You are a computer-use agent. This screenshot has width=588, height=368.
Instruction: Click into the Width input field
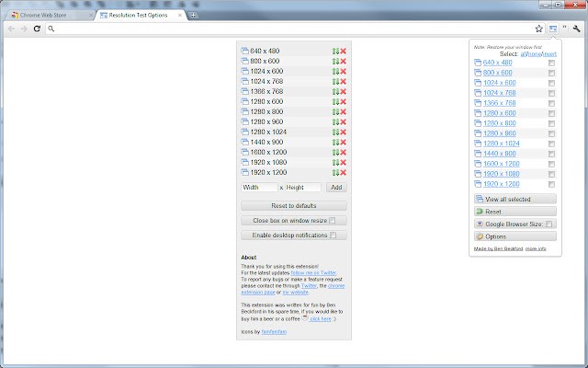pos(258,188)
